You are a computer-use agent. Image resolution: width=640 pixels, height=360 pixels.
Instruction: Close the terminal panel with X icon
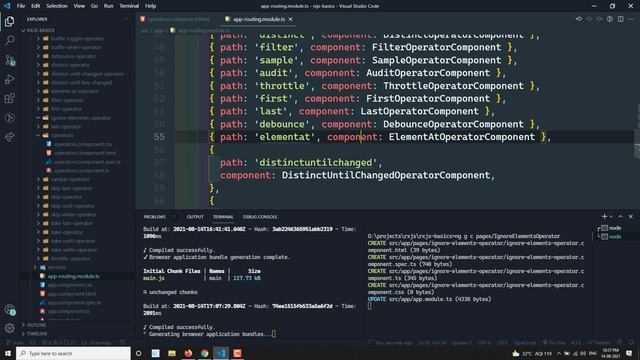(631, 216)
